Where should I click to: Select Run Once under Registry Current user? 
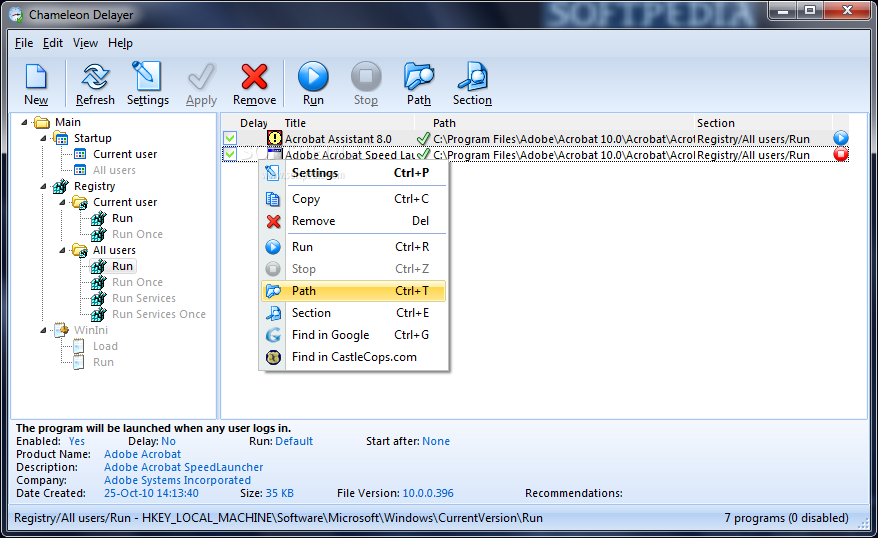click(x=137, y=235)
